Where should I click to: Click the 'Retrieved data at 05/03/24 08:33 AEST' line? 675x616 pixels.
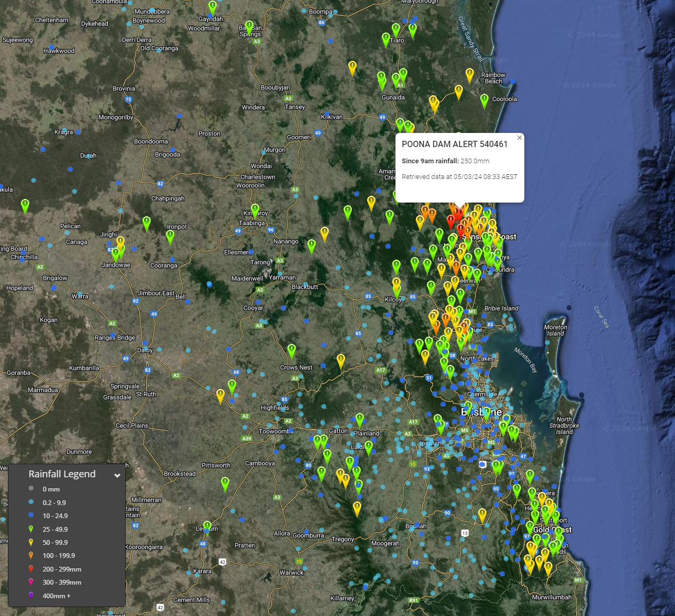pos(460,177)
